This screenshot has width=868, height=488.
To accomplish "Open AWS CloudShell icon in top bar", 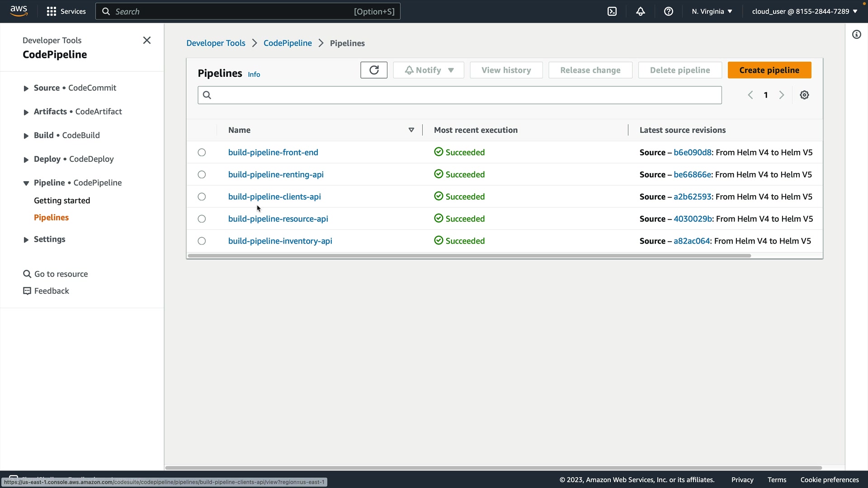I will (612, 11).
